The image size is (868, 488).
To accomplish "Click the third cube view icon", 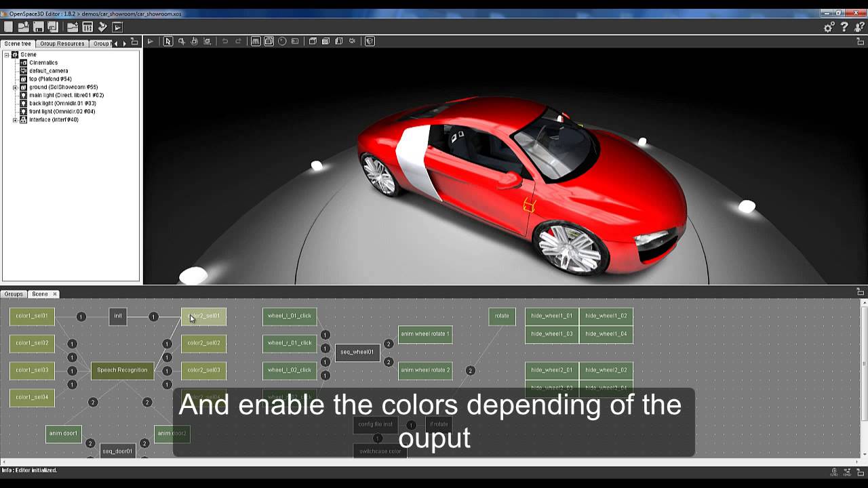I will [339, 41].
